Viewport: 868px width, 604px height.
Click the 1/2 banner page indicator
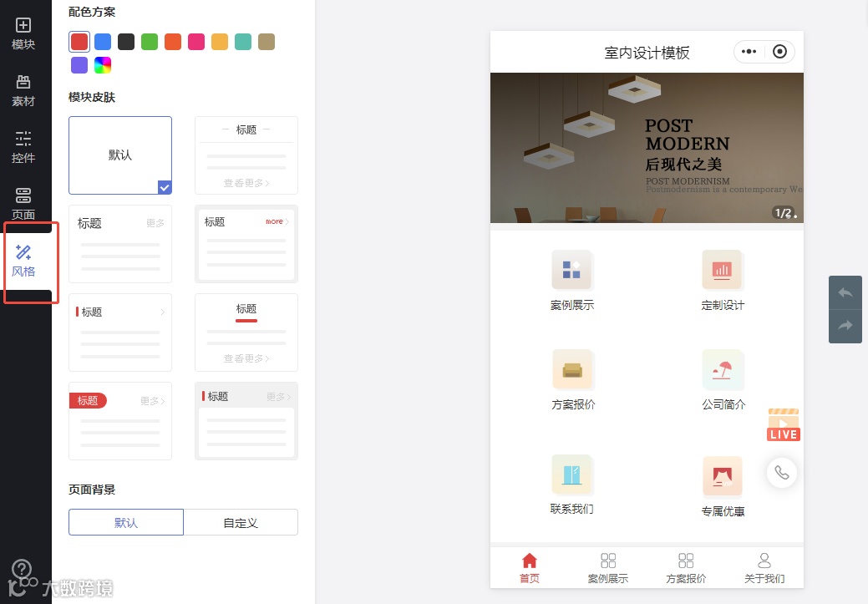[785, 212]
